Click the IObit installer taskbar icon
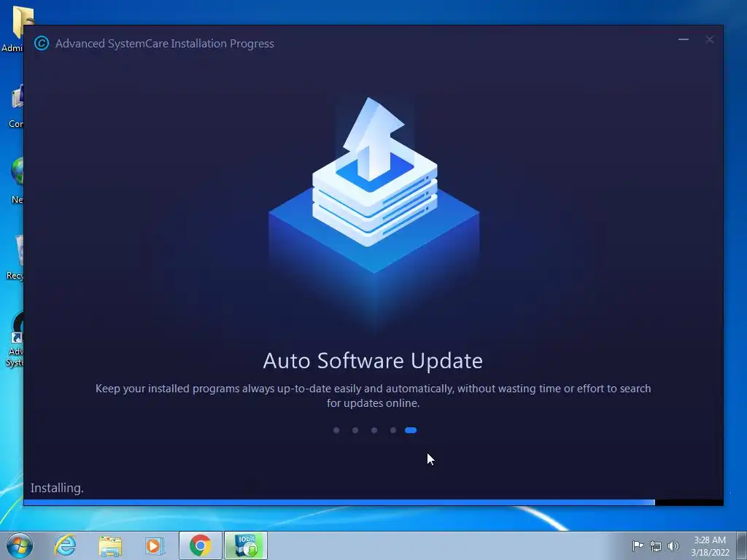 (246, 545)
